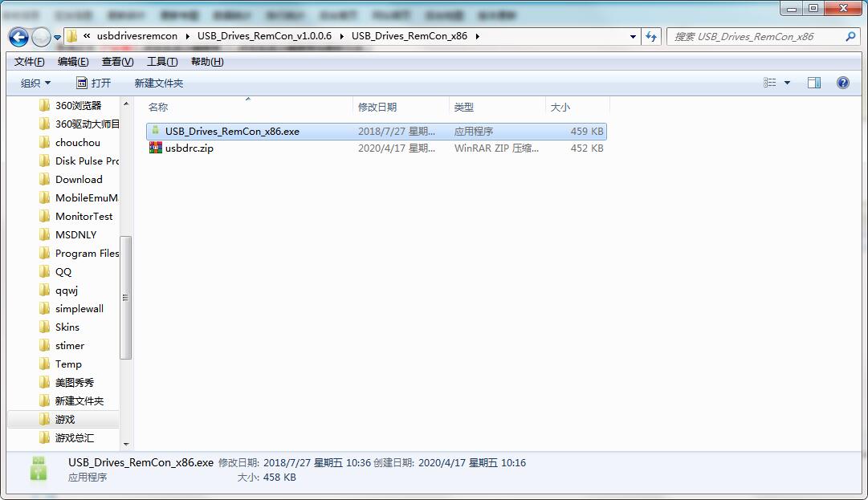
Task: Click the folder icon in address bar
Action: (x=72, y=36)
